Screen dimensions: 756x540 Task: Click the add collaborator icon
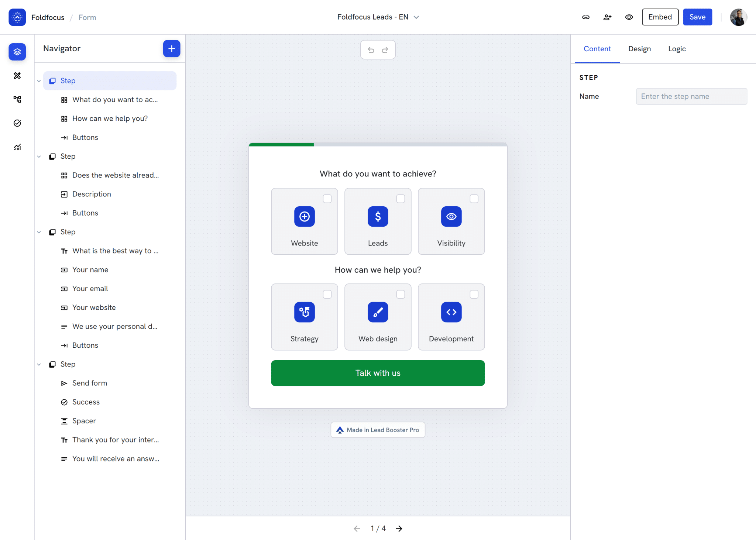pos(607,17)
